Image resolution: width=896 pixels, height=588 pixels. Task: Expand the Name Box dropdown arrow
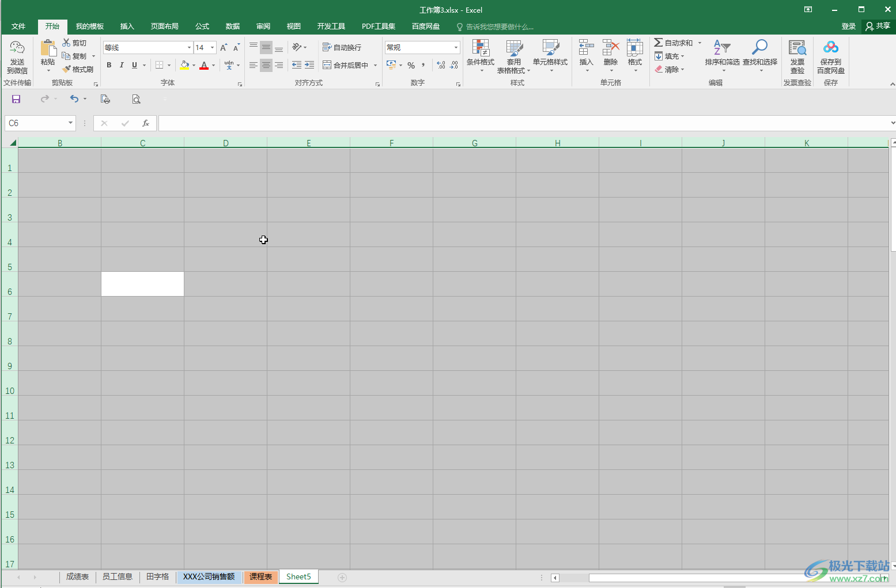[70, 123]
